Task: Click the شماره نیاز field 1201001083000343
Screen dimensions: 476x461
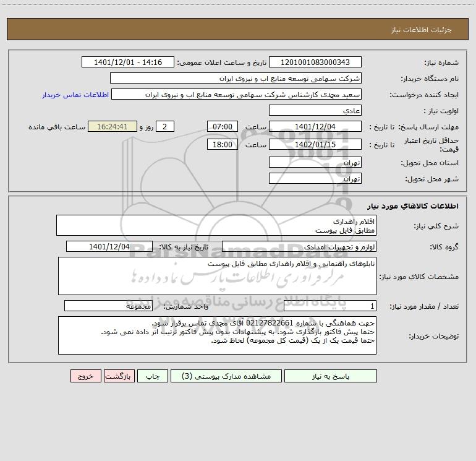Action: [315, 62]
